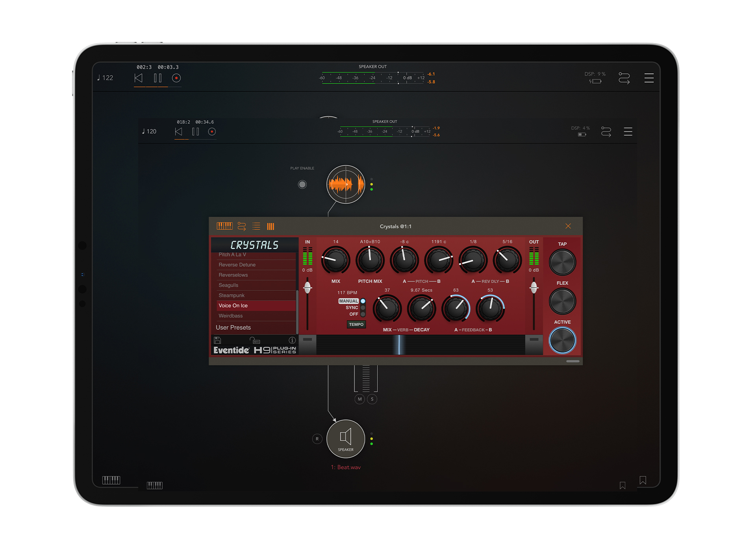Click the orange parameter bars icon in Crystals header
The height and width of the screenshot is (552, 756).
(x=271, y=226)
